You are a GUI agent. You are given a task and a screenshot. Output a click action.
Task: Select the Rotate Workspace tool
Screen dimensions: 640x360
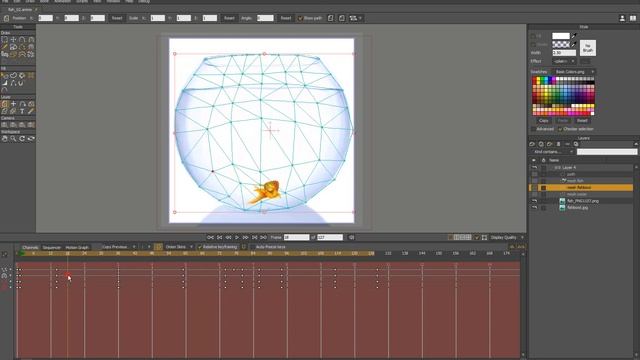[x=22, y=139]
